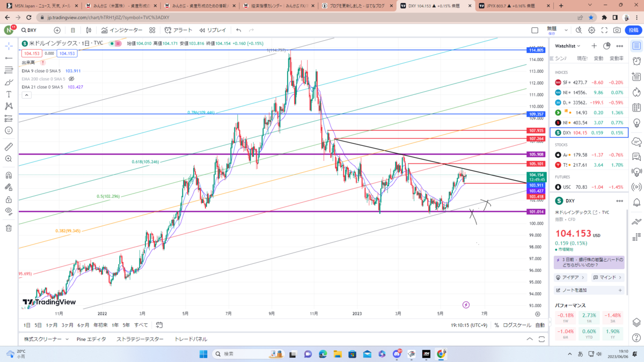Select the DXY row in watchlist
Image resolution: width=644 pixels, height=362 pixels.
pos(589,132)
